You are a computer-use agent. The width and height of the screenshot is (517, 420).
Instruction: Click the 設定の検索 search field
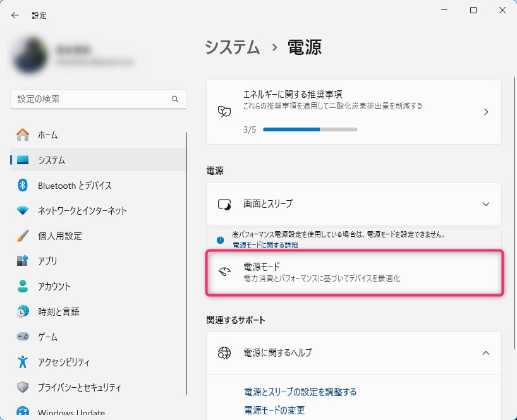click(x=88, y=99)
